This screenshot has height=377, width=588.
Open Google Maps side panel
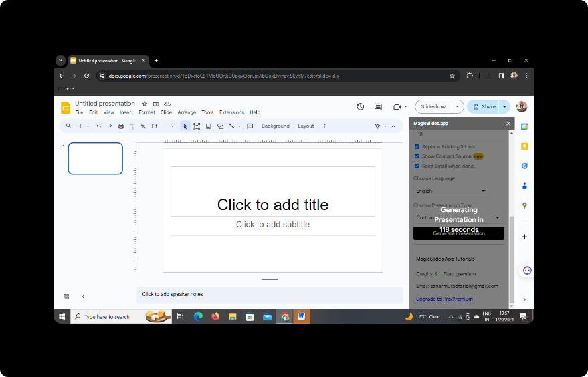point(524,205)
